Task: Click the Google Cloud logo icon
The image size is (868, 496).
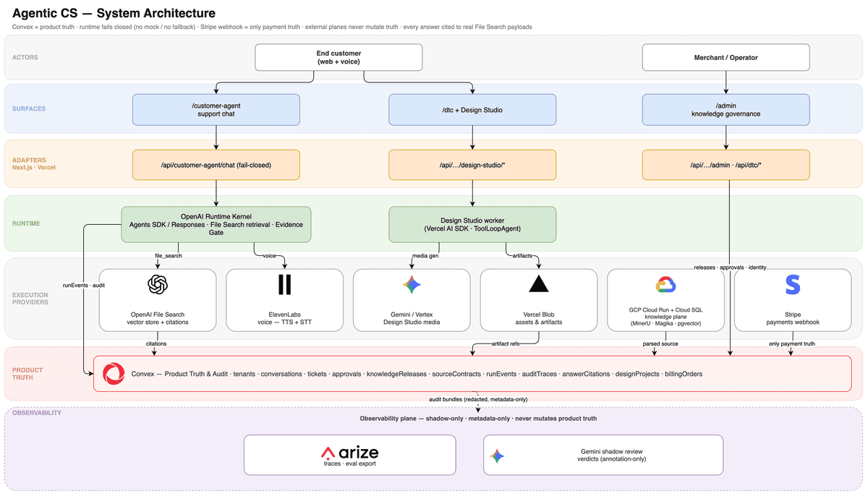Action: pos(665,285)
